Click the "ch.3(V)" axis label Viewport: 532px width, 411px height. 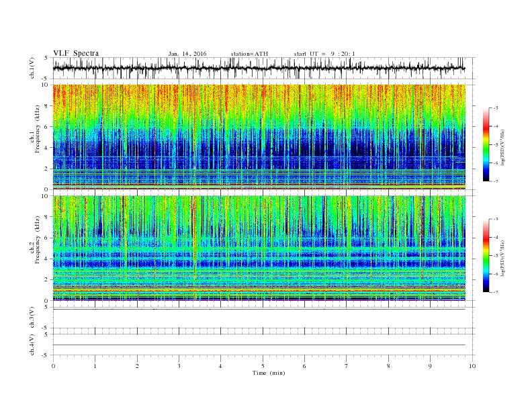(32, 318)
